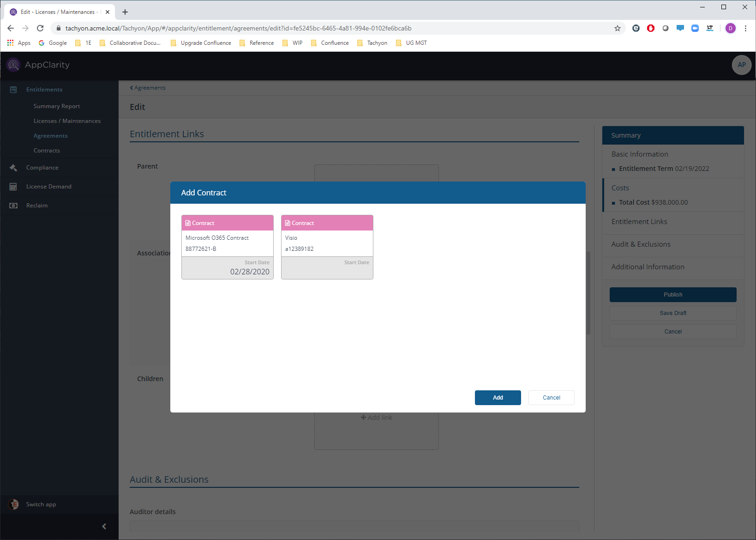Click the AppClarity logo icon
This screenshot has width=756, height=540.
tap(13, 65)
